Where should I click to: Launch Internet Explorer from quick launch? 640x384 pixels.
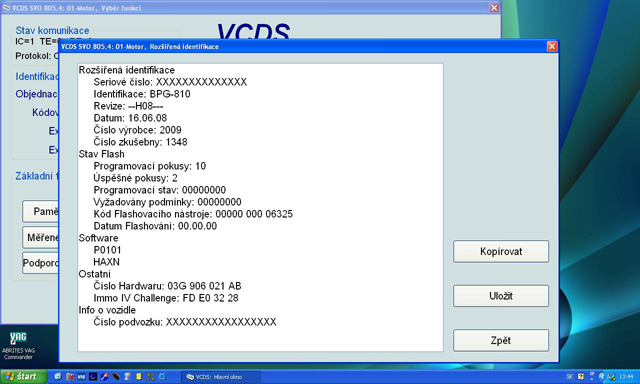point(162,376)
